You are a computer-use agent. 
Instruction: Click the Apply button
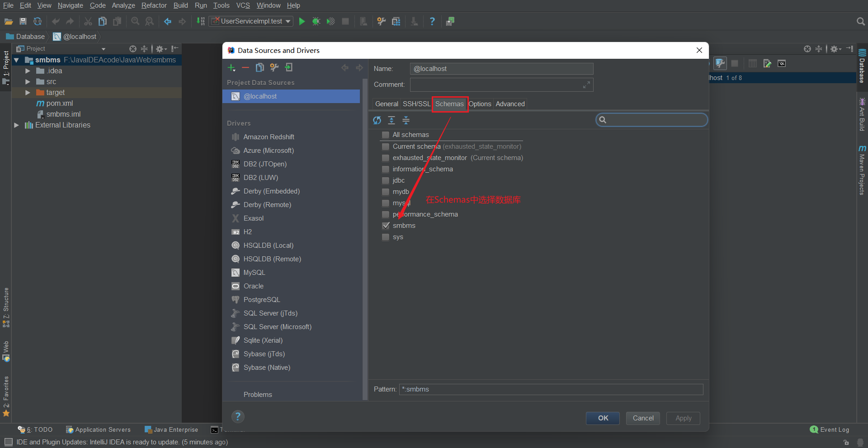(683, 418)
